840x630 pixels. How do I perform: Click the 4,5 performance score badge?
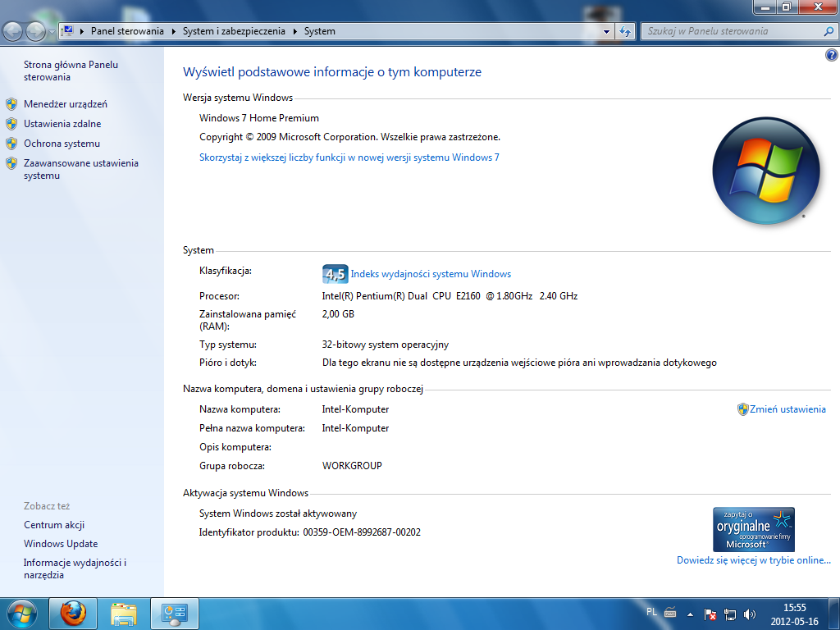click(335, 274)
